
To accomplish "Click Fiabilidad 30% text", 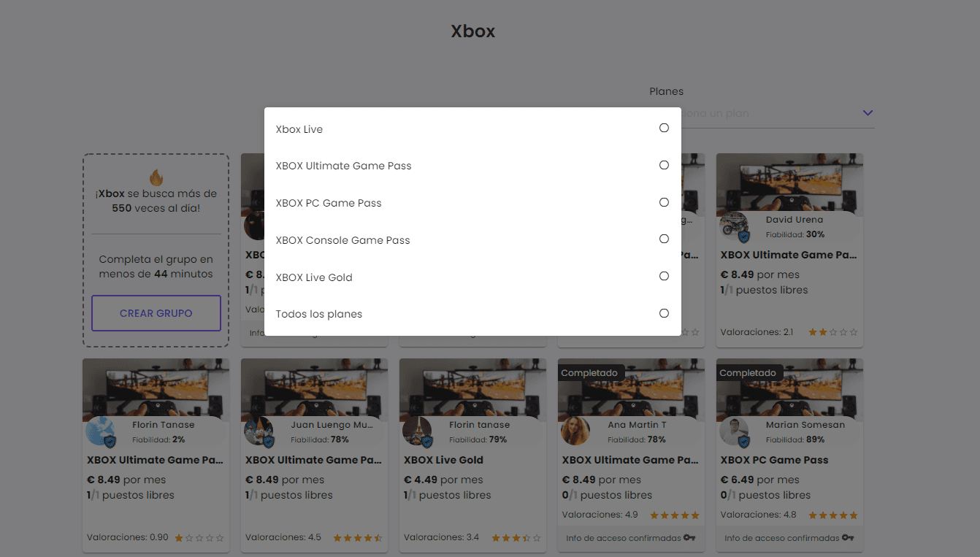I will point(795,234).
